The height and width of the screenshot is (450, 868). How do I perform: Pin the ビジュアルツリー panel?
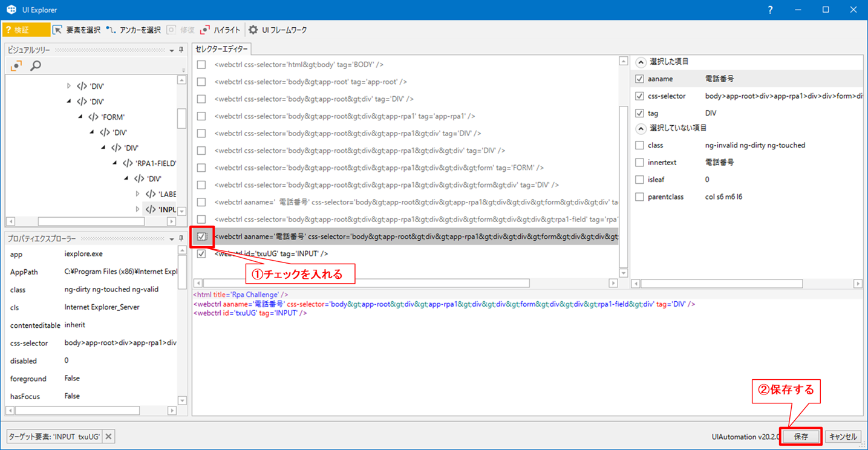[x=181, y=50]
